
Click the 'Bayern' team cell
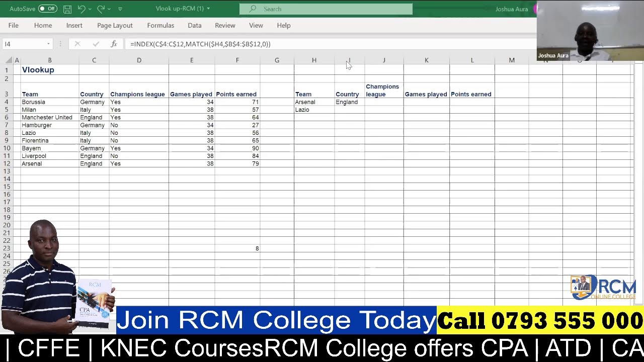pos(49,148)
